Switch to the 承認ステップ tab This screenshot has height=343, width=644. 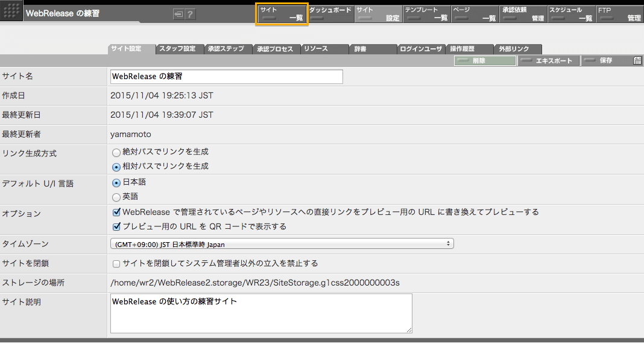coord(228,48)
